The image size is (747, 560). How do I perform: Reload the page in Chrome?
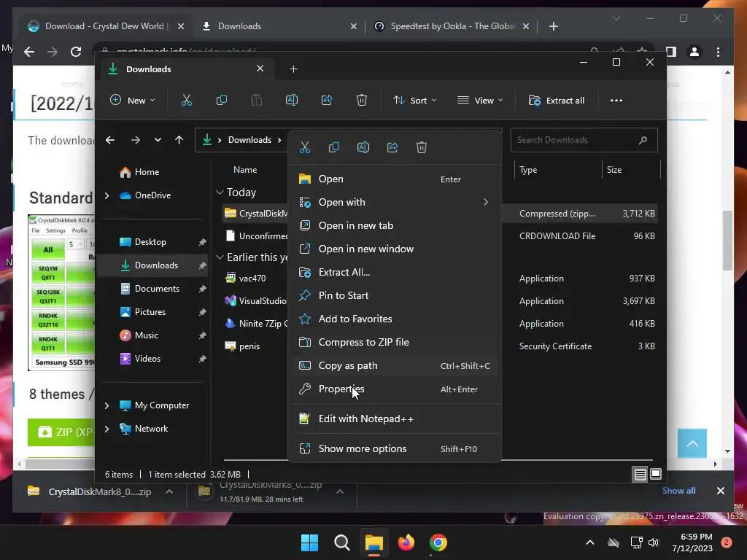point(76,52)
